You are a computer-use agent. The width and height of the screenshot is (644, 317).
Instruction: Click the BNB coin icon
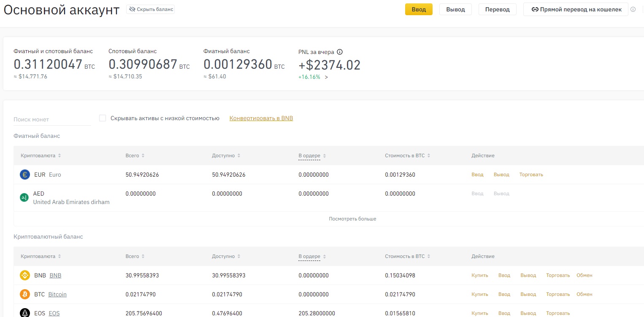[x=25, y=275]
